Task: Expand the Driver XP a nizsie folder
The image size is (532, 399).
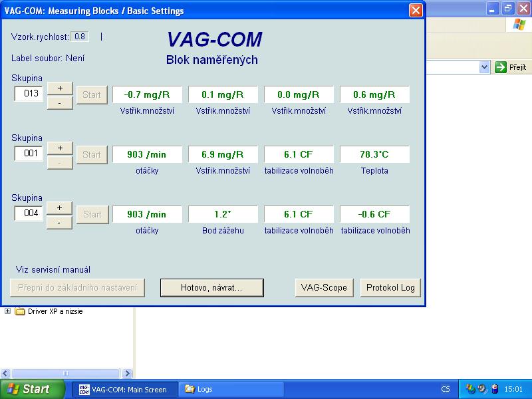Action: coord(8,311)
